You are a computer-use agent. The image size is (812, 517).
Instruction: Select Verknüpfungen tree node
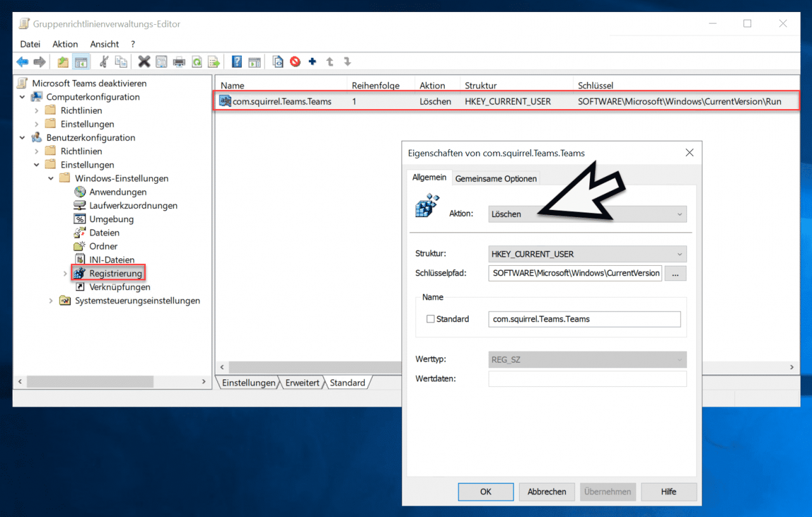pos(120,287)
